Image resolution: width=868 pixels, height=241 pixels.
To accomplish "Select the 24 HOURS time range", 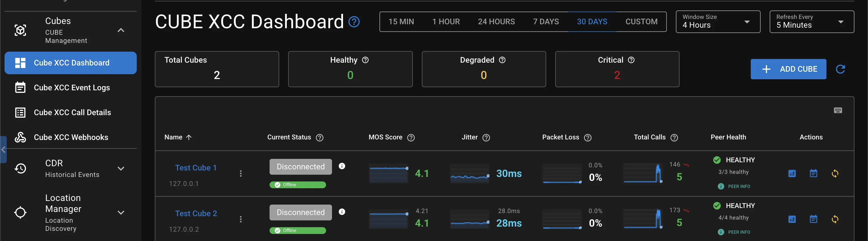I will click(x=496, y=22).
